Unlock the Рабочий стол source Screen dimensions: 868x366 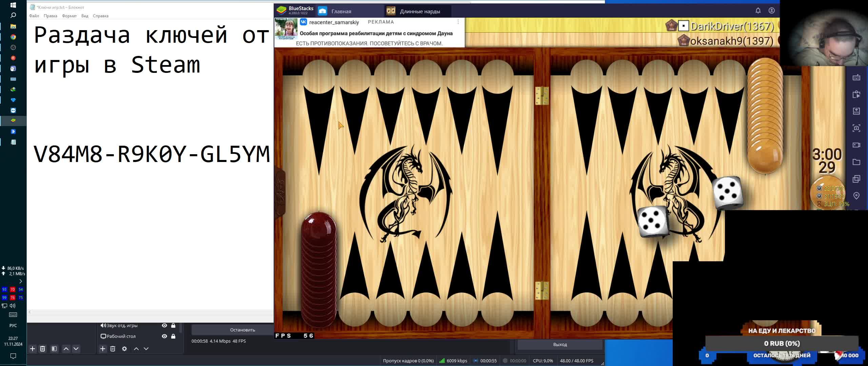point(173,336)
